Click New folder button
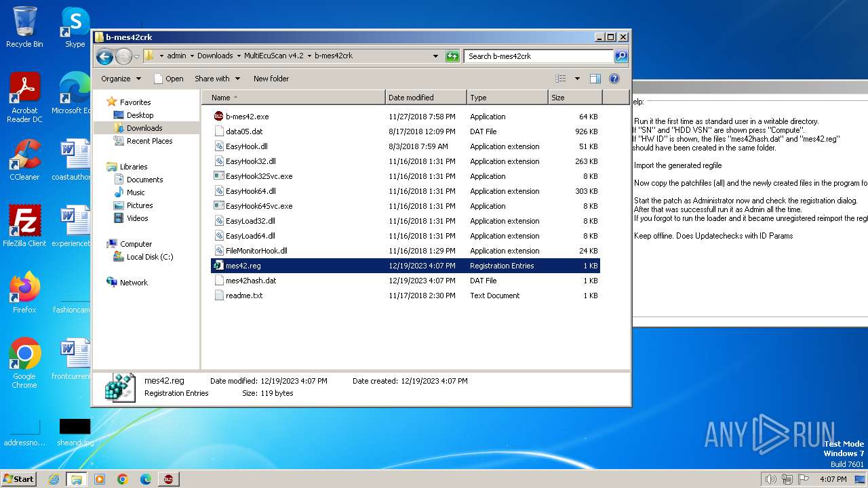The width and height of the screenshot is (868, 488). 271,79
